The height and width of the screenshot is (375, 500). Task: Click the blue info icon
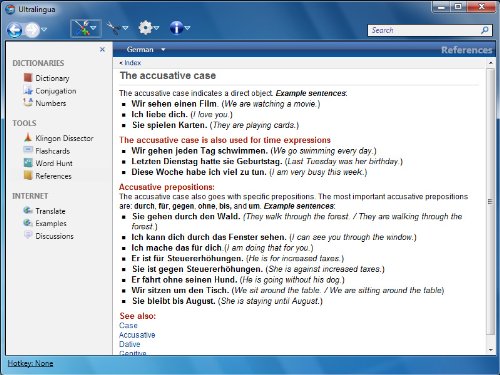(176, 28)
